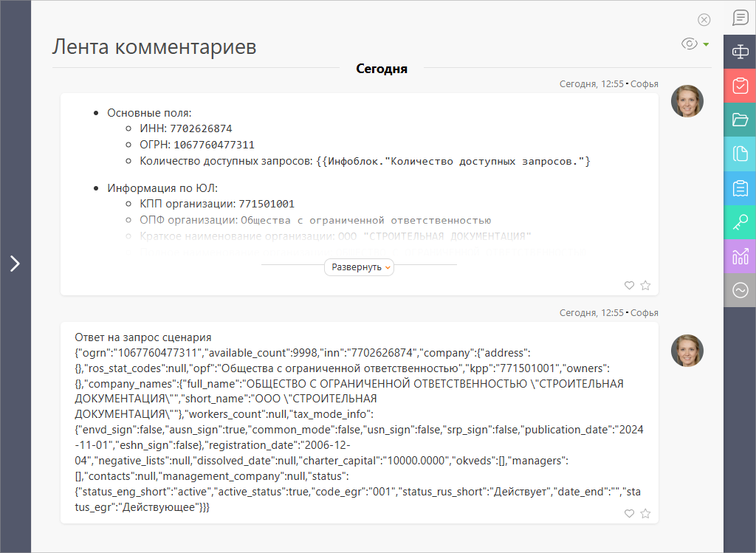Click the Основные поля bullet text

click(149, 113)
